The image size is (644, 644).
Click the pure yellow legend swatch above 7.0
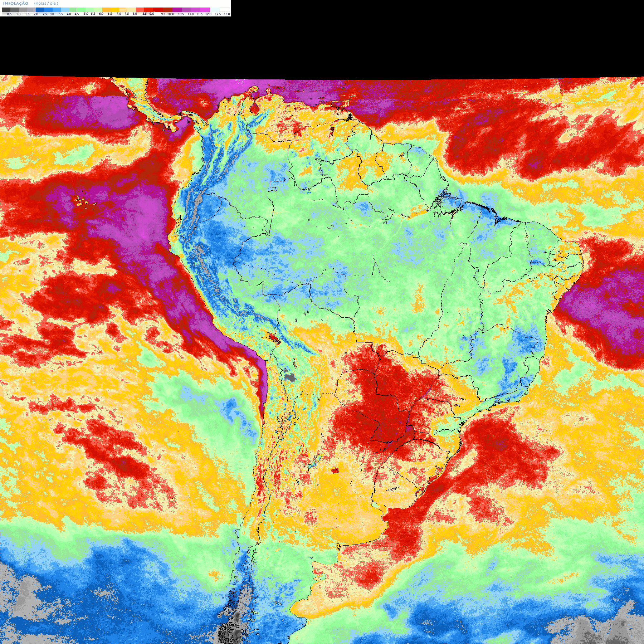pyautogui.click(x=115, y=10)
